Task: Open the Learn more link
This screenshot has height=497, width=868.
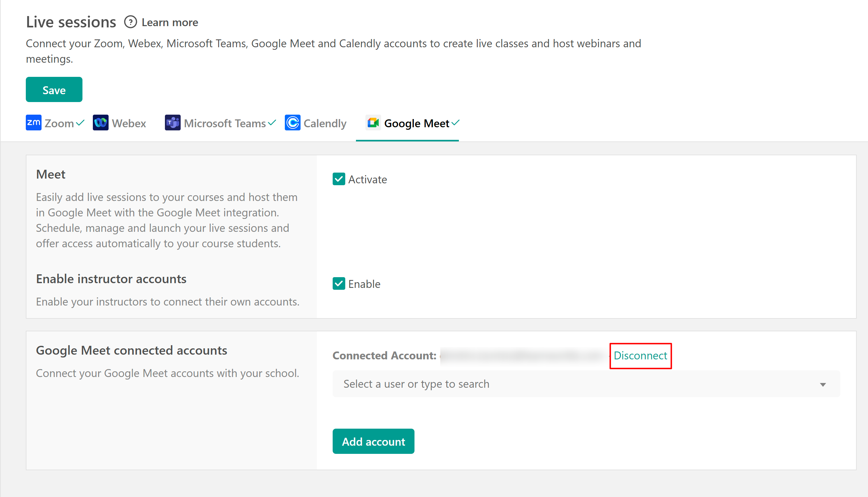Action: click(170, 23)
